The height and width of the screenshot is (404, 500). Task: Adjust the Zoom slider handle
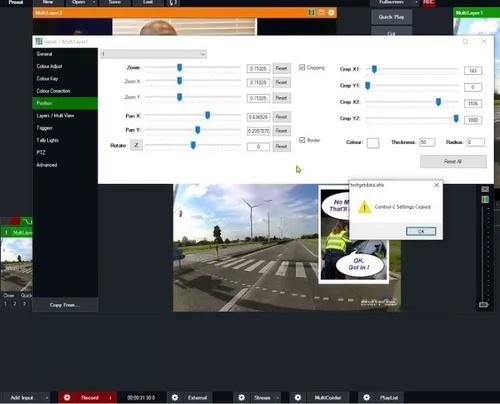point(179,68)
